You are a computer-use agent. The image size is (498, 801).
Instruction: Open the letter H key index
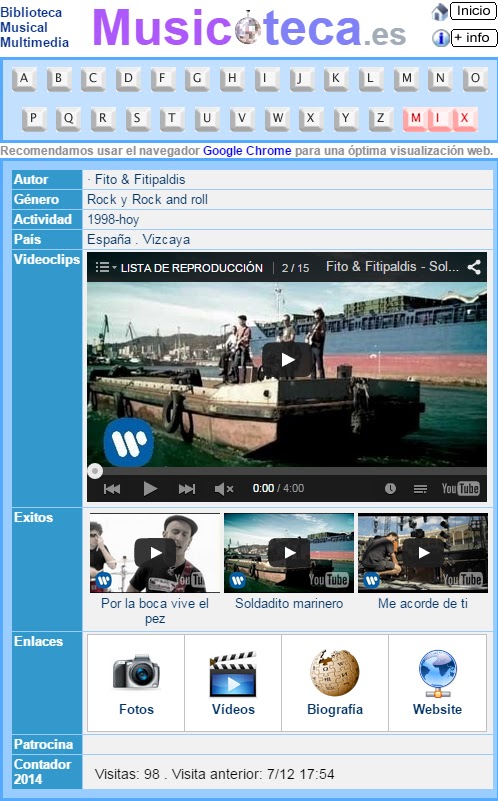(x=232, y=79)
